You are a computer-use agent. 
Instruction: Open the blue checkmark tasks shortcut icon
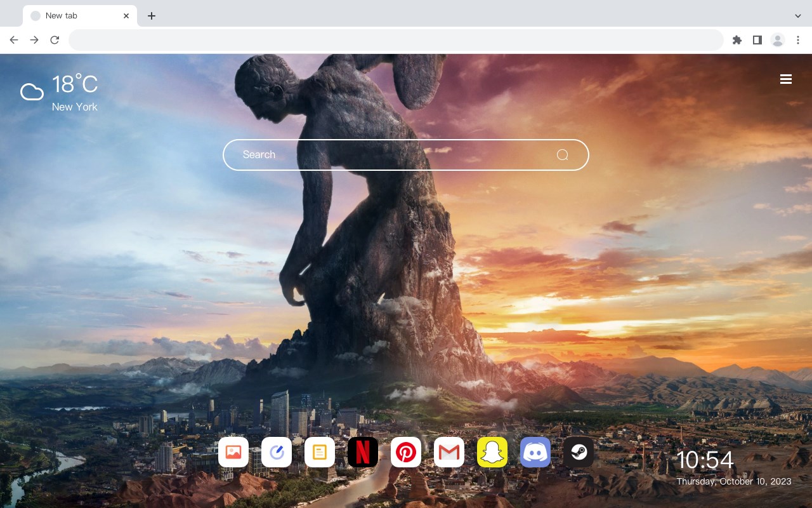coord(277,452)
